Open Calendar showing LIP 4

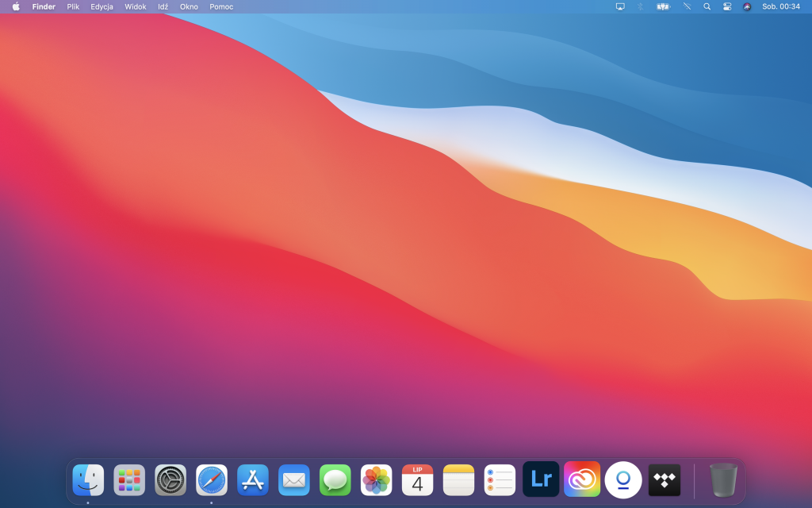417,480
